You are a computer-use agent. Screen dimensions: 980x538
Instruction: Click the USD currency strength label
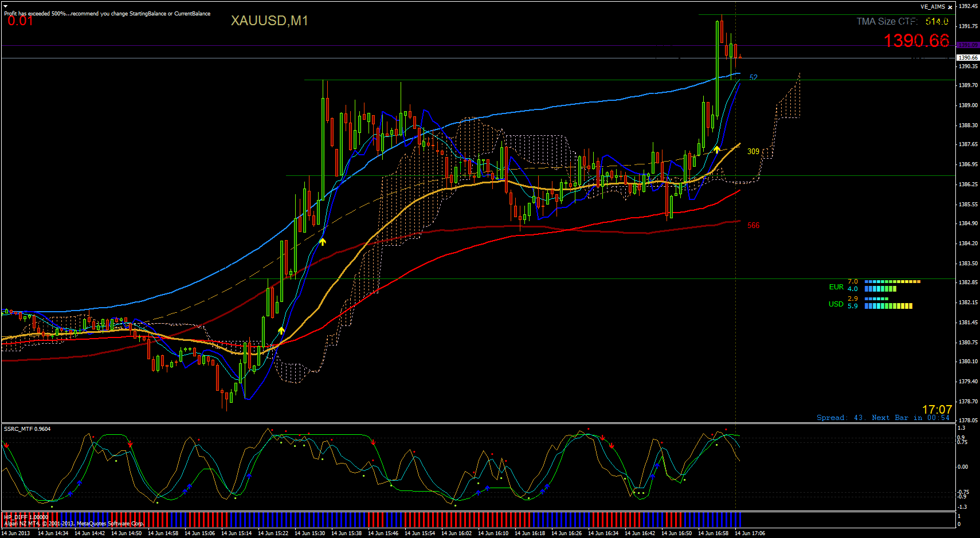pos(836,304)
